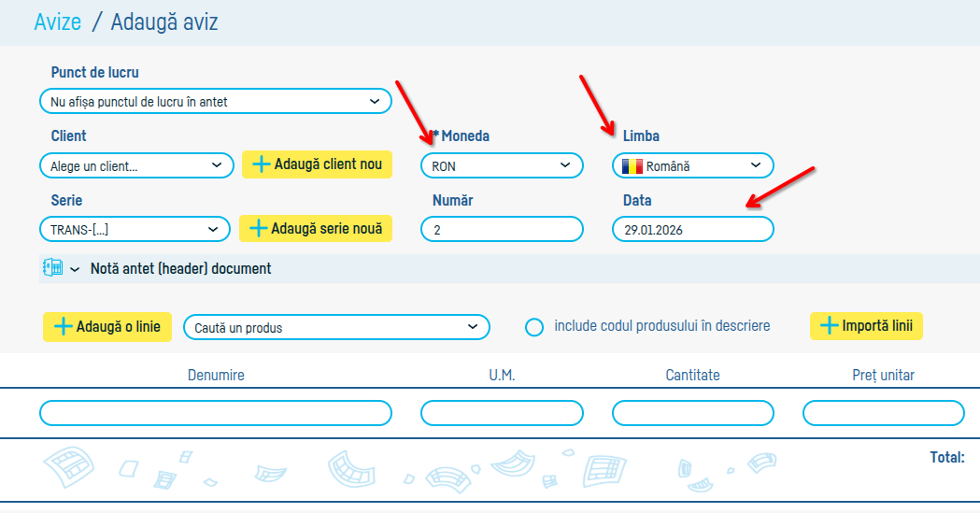980x513 pixels.
Task: Click the Adaugă o linie button
Action: [x=107, y=326]
